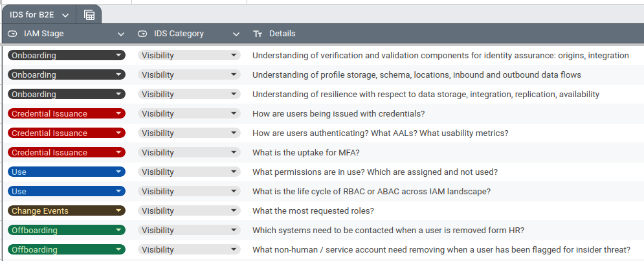Click the text-type icon in Details header
Image resolution: width=644 pixels, height=261 pixels.
258,34
